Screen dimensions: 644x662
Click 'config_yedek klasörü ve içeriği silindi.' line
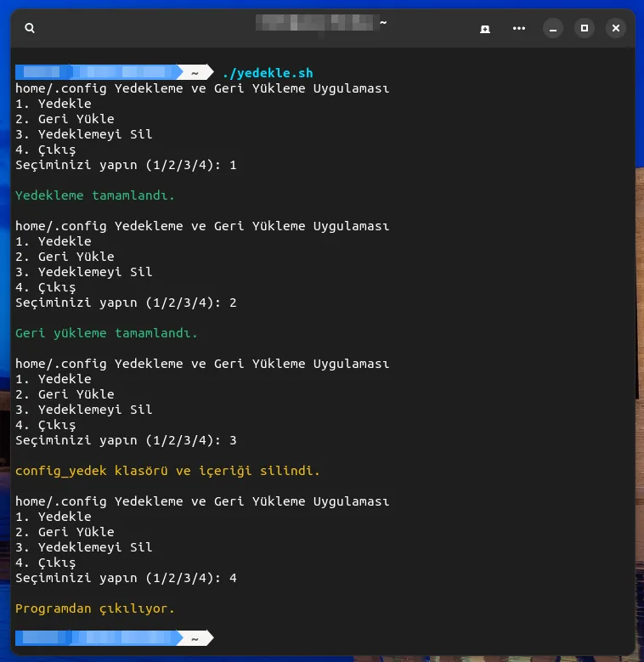click(x=167, y=471)
